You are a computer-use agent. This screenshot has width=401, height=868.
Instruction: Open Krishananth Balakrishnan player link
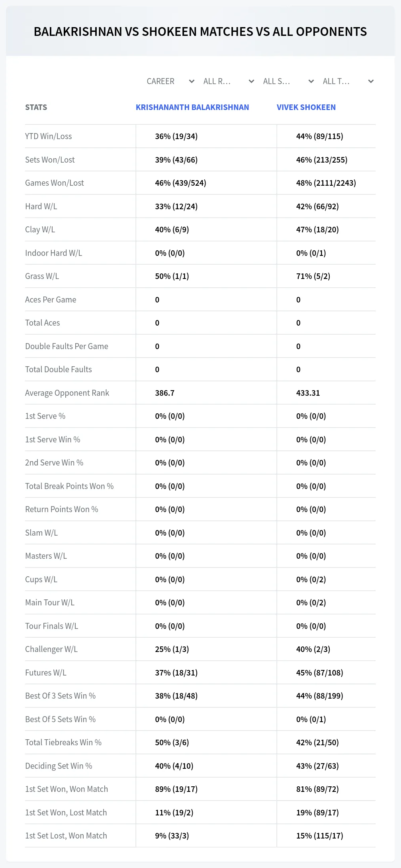click(x=192, y=107)
